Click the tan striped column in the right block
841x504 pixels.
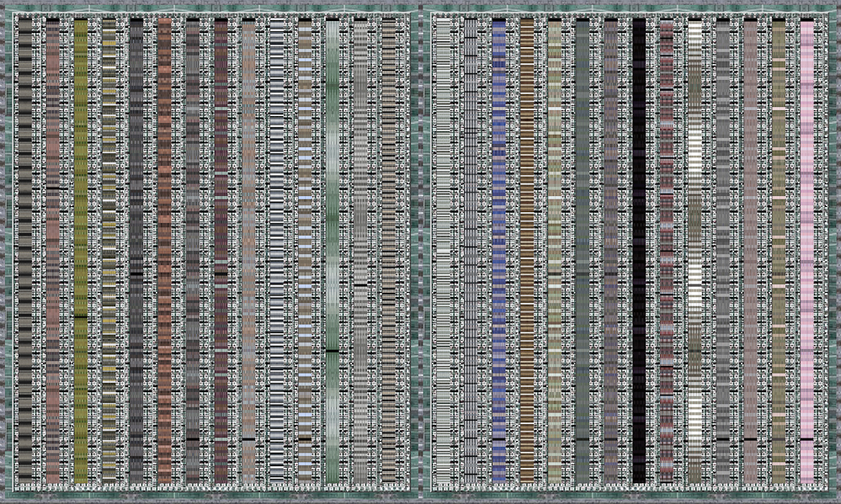coord(526,252)
